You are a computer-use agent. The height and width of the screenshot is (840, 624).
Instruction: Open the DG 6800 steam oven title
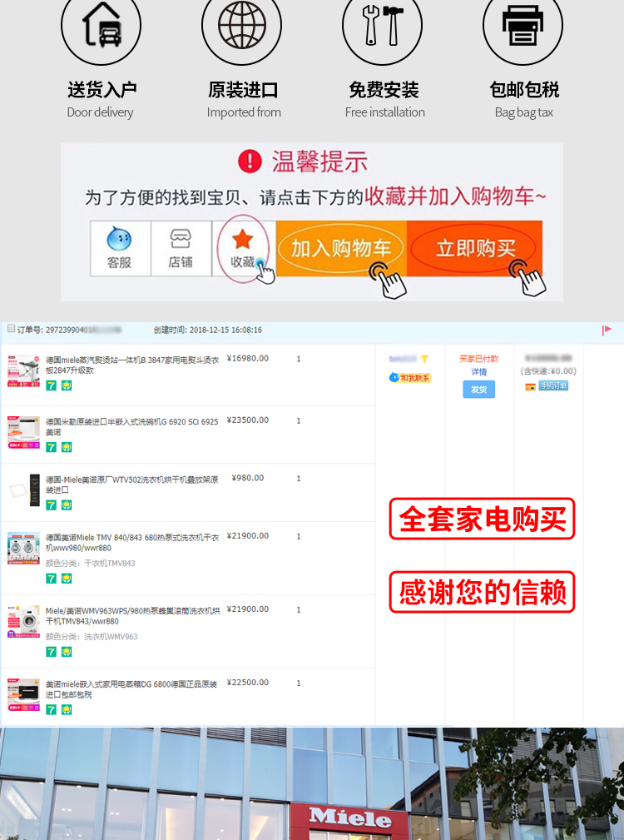click(131, 689)
